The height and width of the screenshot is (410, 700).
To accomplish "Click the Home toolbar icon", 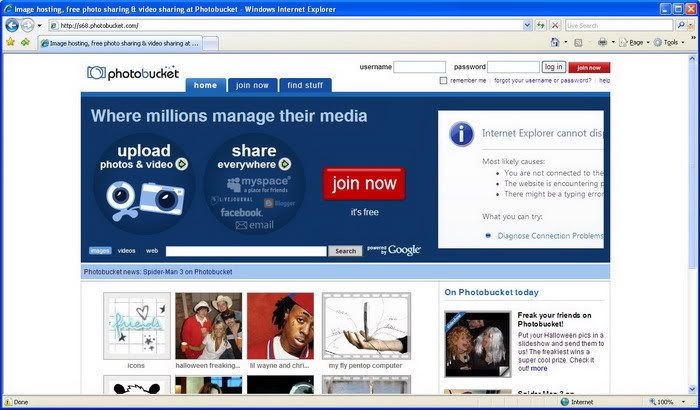I will [555, 43].
